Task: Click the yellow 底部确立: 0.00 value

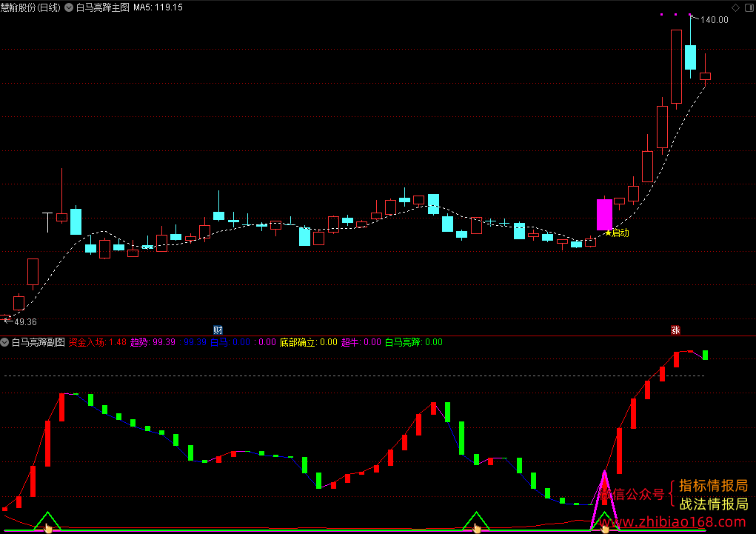Action: click(x=309, y=342)
